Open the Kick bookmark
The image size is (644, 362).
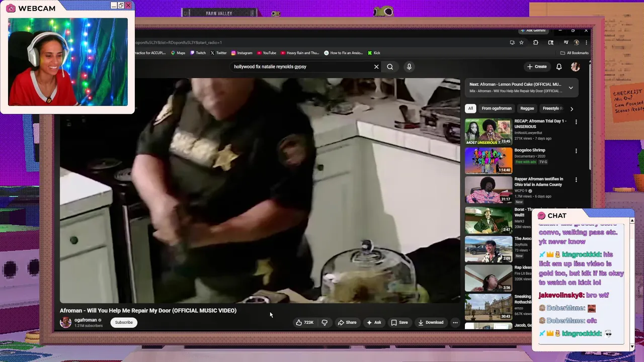pos(374,53)
